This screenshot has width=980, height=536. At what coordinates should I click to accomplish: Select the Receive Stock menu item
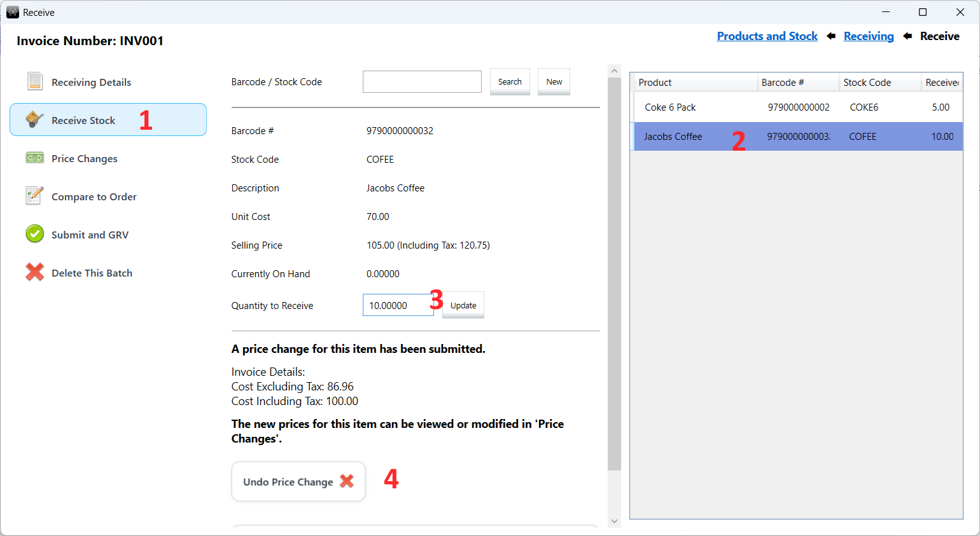click(x=108, y=120)
